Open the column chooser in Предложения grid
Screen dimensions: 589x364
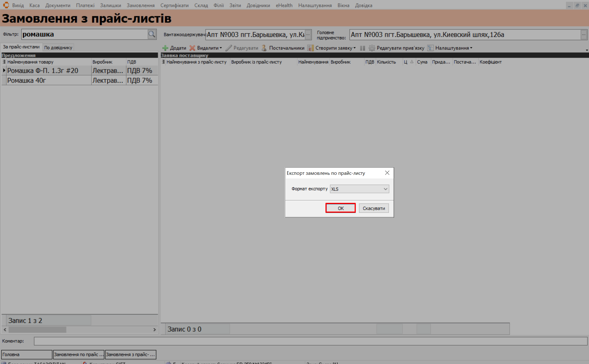[4, 62]
